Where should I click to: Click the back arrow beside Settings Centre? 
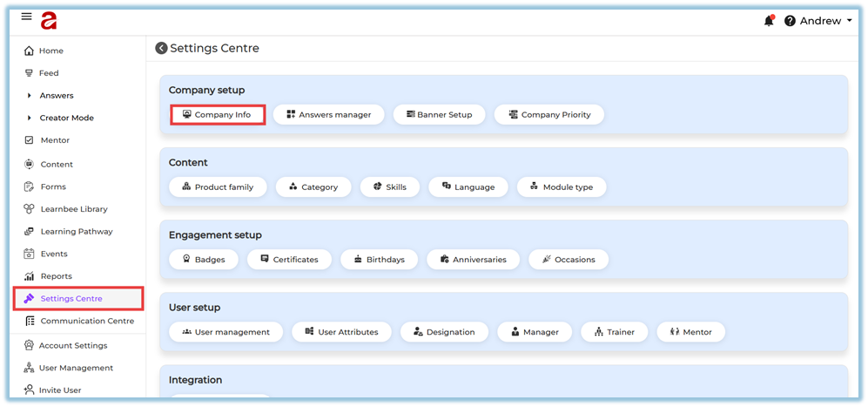pos(161,49)
